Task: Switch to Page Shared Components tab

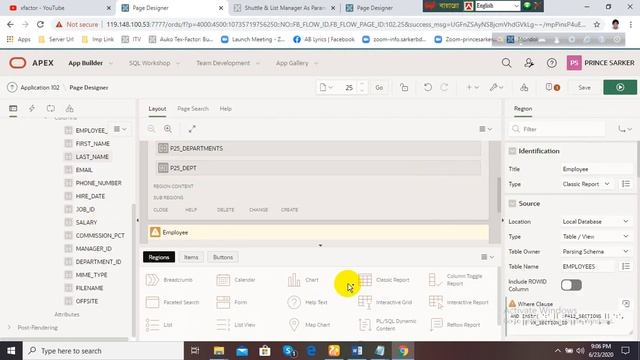Action: click(69, 109)
